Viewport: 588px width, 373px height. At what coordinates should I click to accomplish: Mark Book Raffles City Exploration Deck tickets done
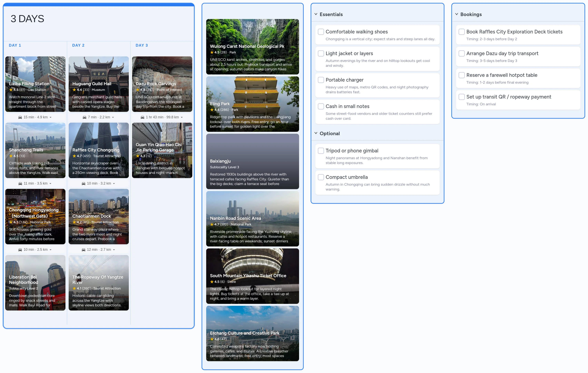[462, 32]
